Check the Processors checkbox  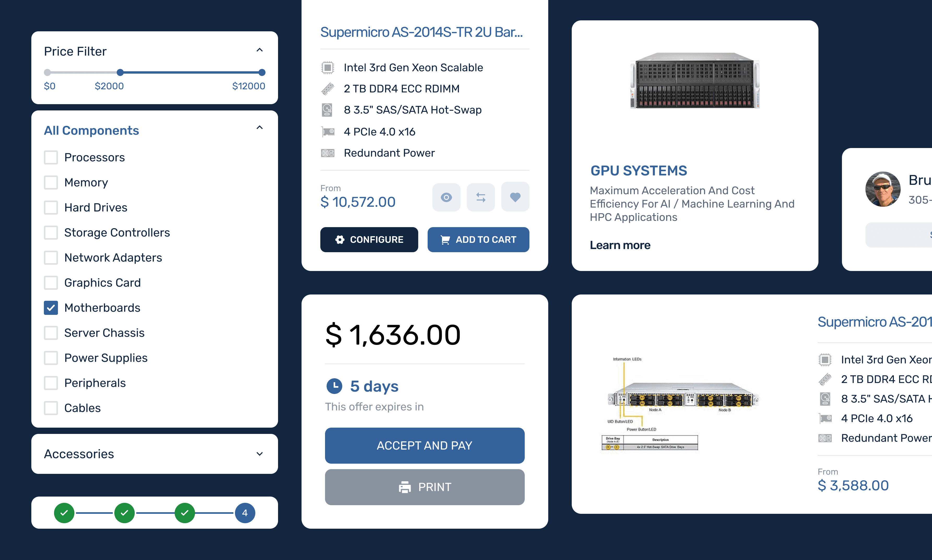point(51,157)
